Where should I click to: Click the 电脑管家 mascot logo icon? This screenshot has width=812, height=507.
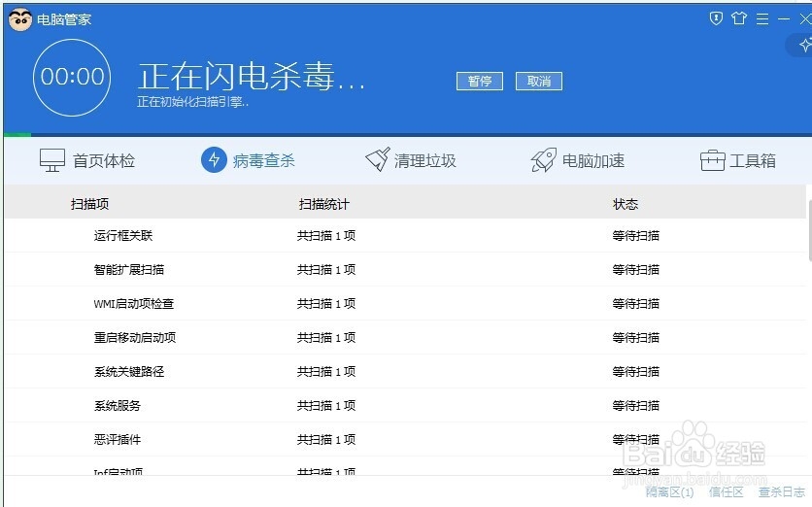[x=20, y=19]
